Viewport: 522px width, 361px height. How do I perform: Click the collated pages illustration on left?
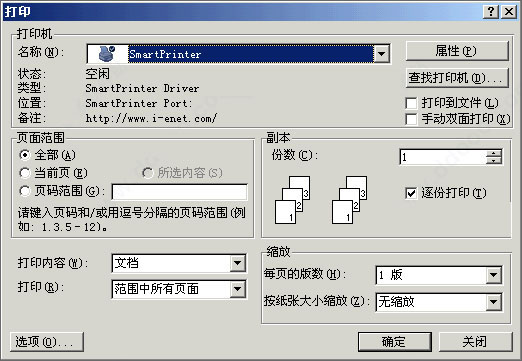292,200
